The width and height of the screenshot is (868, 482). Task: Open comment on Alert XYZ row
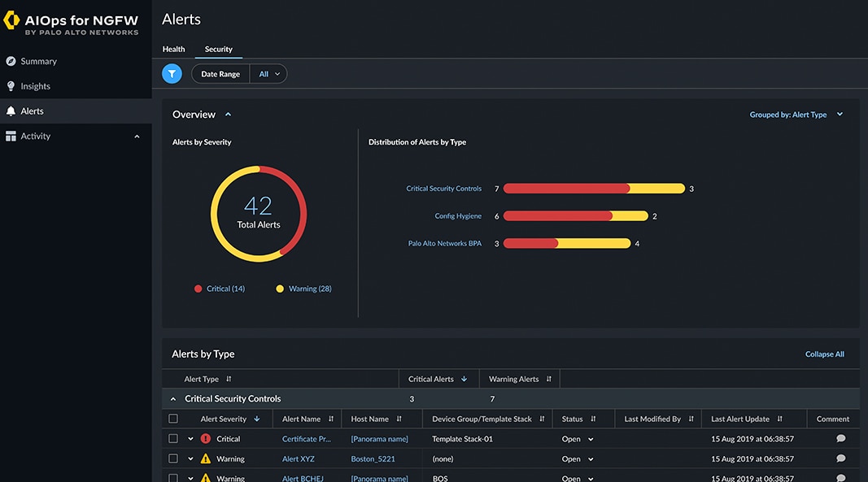pyautogui.click(x=840, y=458)
